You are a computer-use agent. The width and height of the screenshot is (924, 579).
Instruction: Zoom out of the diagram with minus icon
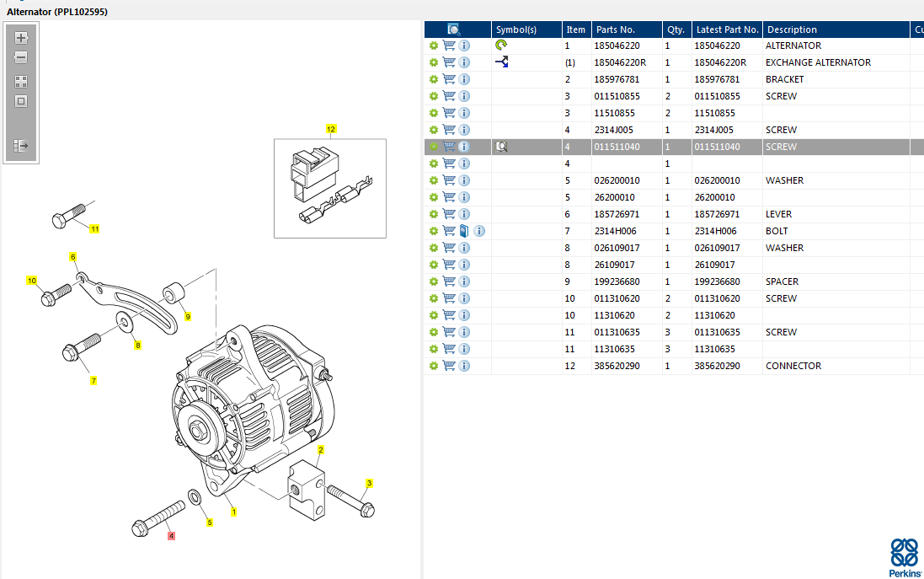click(21, 58)
